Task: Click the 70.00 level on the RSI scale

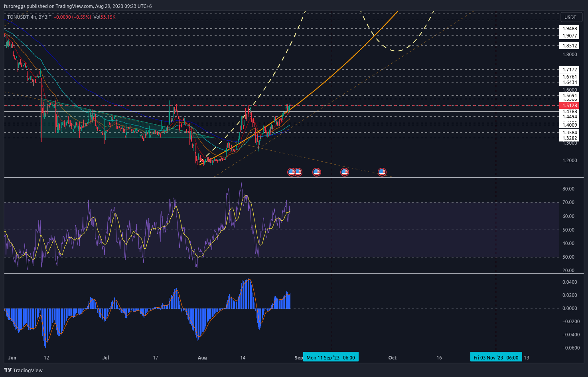Action: (568, 202)
